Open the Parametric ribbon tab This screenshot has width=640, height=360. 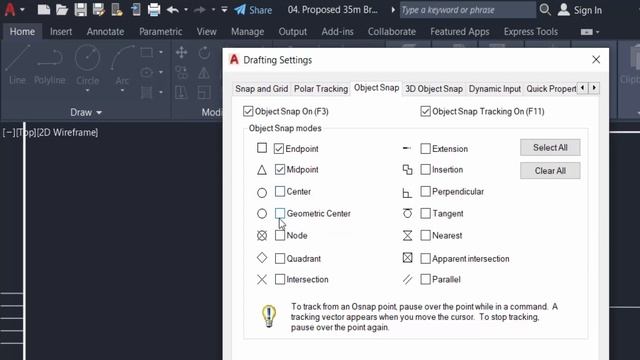pos(160,31)
